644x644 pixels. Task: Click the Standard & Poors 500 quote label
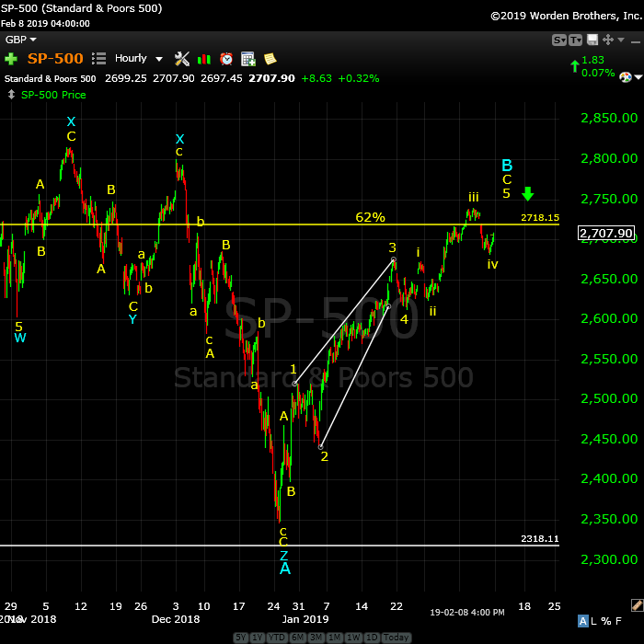tap(50, 78)
